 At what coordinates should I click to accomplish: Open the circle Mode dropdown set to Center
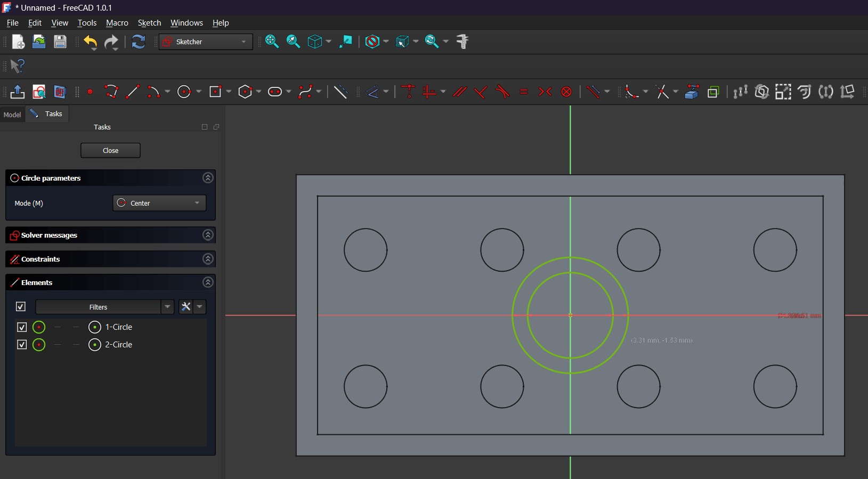pyautogui.click(x=159, y=203)
